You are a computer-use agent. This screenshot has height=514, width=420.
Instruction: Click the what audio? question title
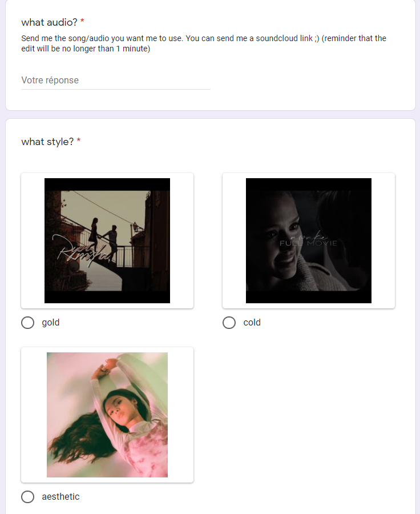49,22
